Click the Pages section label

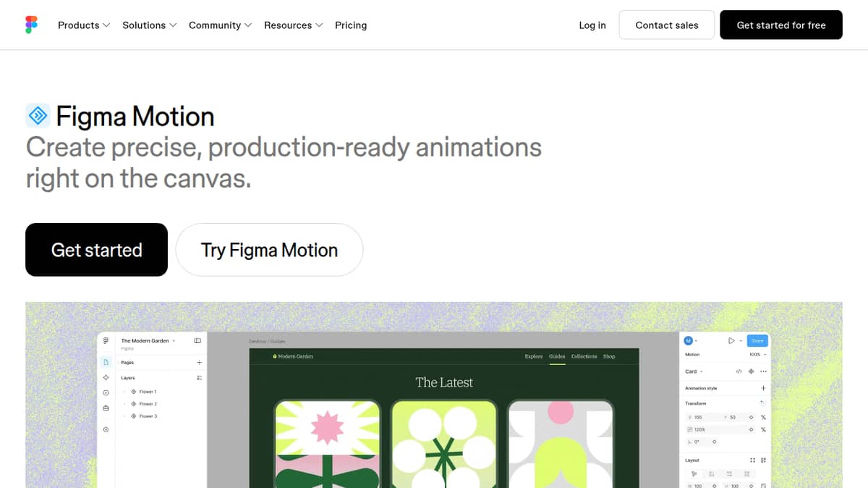pyautogui.click(x=127, y=363)
